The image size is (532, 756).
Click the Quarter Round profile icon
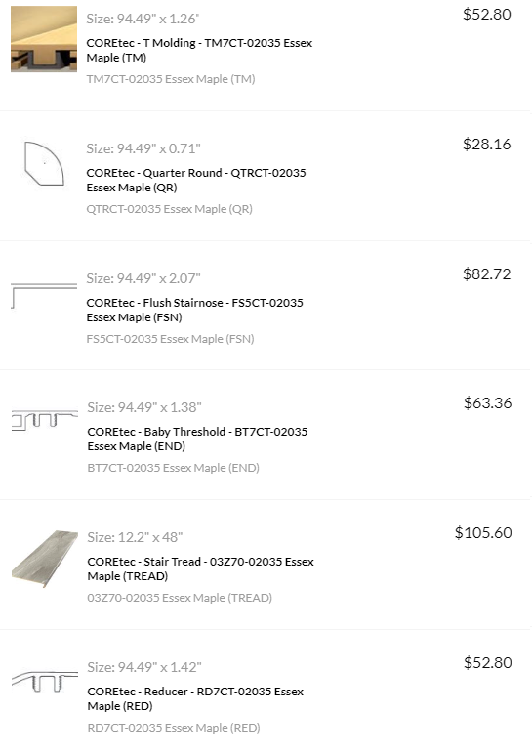pyautogui.click(x=44, y=163)
